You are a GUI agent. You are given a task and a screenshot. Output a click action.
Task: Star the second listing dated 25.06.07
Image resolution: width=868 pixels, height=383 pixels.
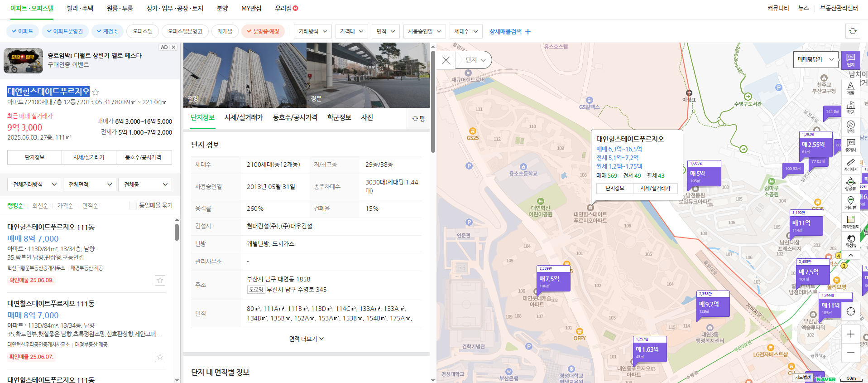[160, 357]
